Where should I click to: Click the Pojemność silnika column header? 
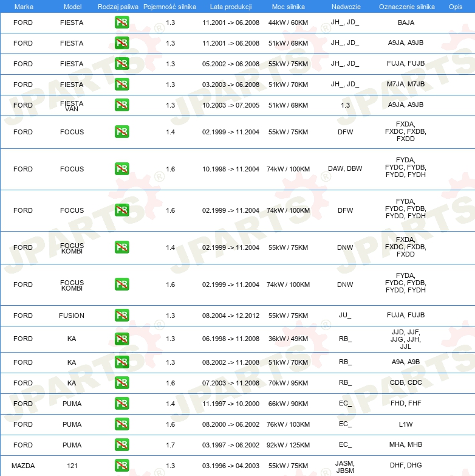[x=169, y=7]
